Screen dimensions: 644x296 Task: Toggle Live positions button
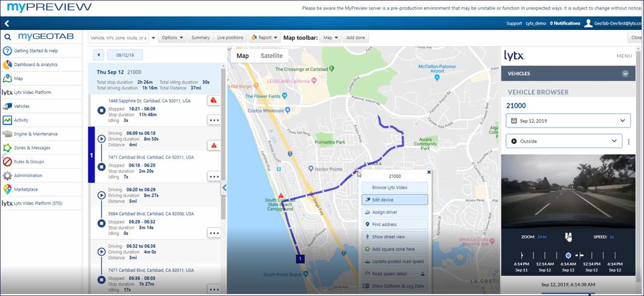click(x=230, y=37)
